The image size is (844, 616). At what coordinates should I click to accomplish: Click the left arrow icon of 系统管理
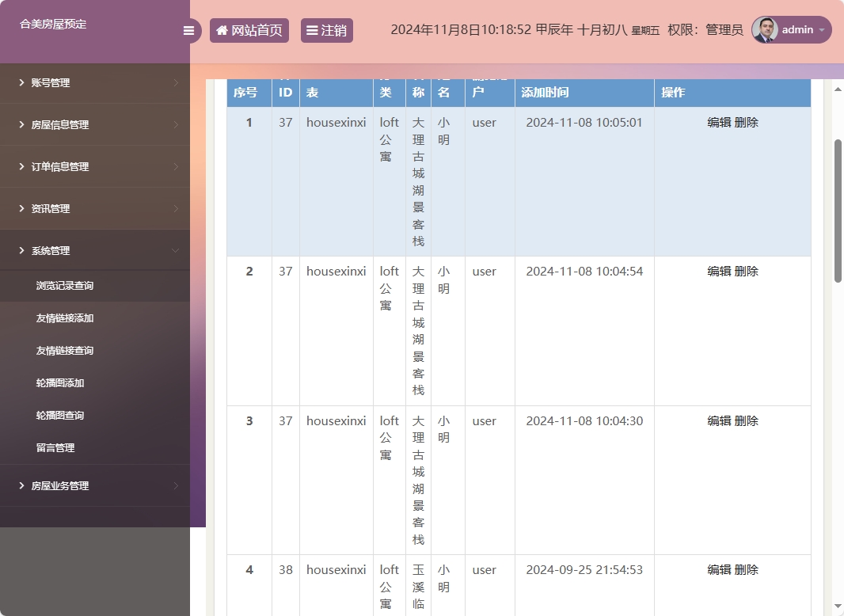pyautogui.click(x=21, y=250)
